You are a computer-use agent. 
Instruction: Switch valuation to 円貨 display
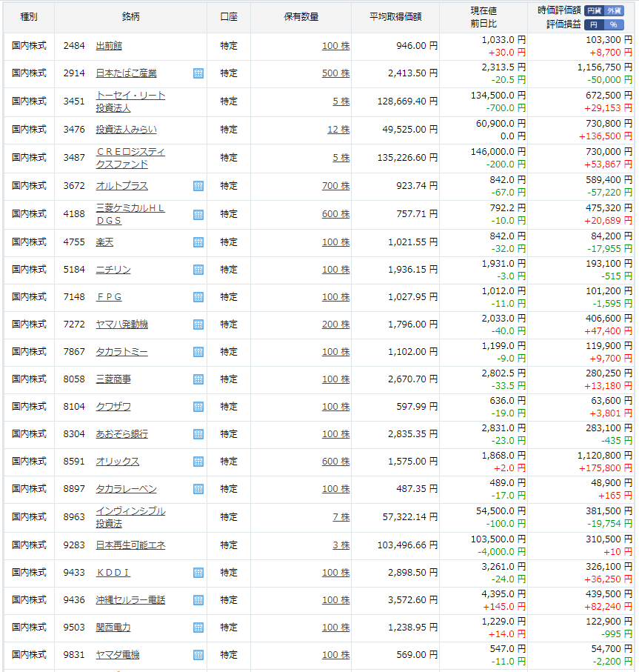[x=594, y=10]
